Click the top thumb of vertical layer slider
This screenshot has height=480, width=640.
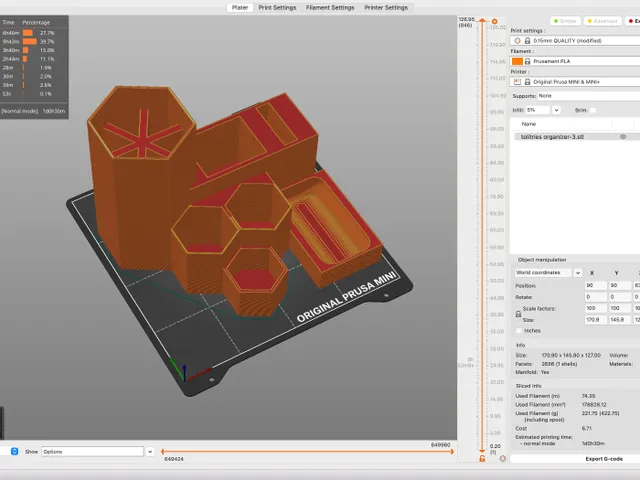(482, 20)
